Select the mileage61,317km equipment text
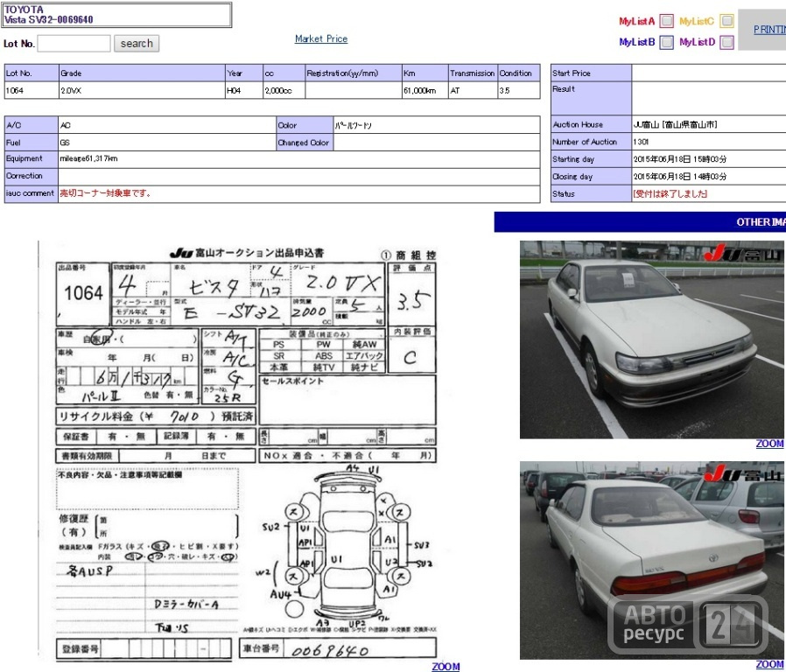 tap(88, 158)
